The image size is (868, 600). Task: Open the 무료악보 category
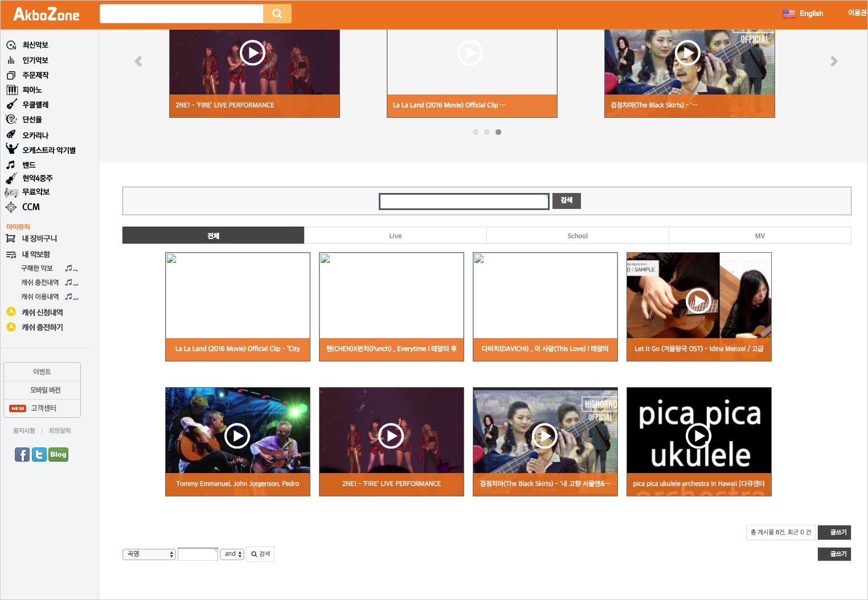pos(35,192)
